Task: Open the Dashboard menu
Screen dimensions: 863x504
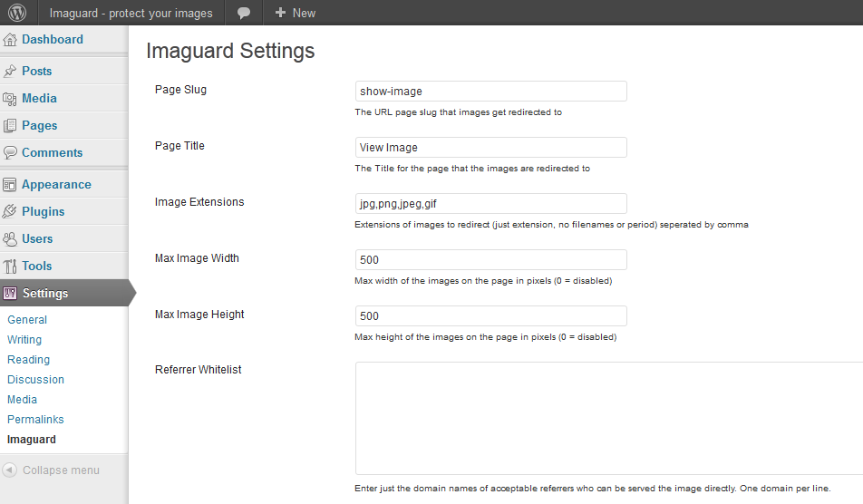Action: 53,40
